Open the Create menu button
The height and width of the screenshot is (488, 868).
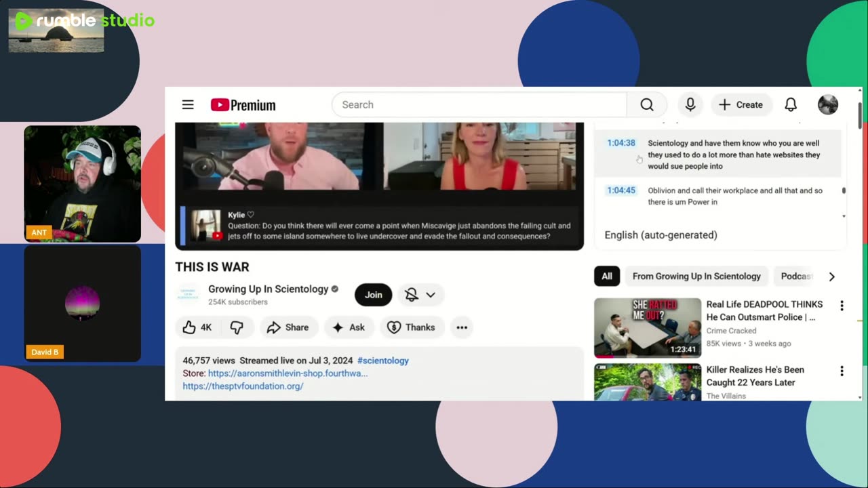[741, 104]
